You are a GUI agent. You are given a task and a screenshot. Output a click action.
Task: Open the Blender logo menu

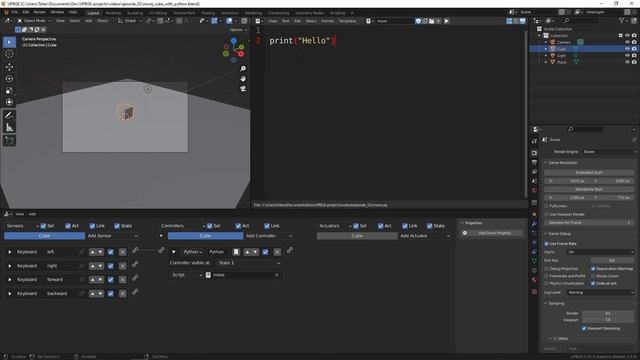point(6,13)
